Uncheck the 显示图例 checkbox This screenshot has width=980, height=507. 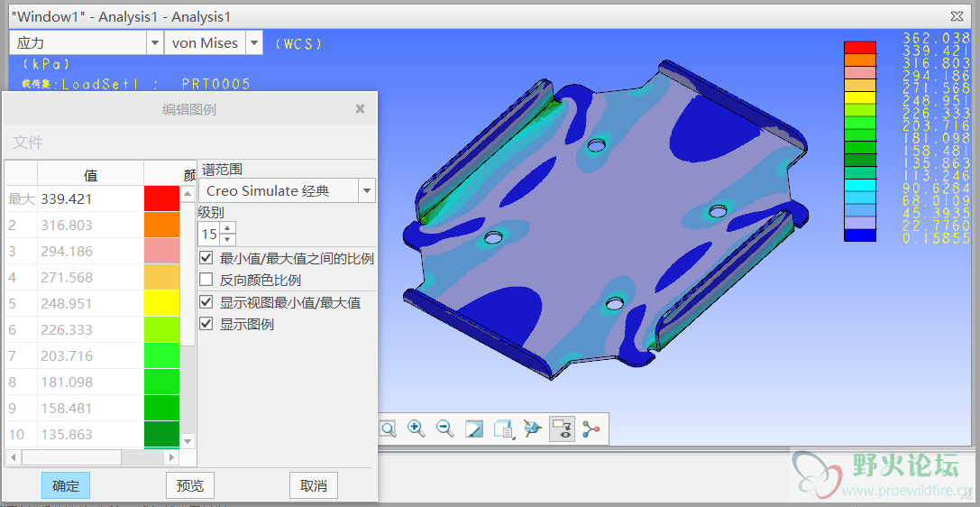point(206,324)
